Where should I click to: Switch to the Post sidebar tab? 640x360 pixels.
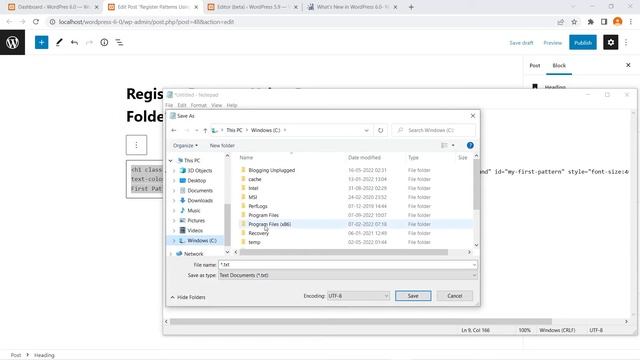(535, 65)
